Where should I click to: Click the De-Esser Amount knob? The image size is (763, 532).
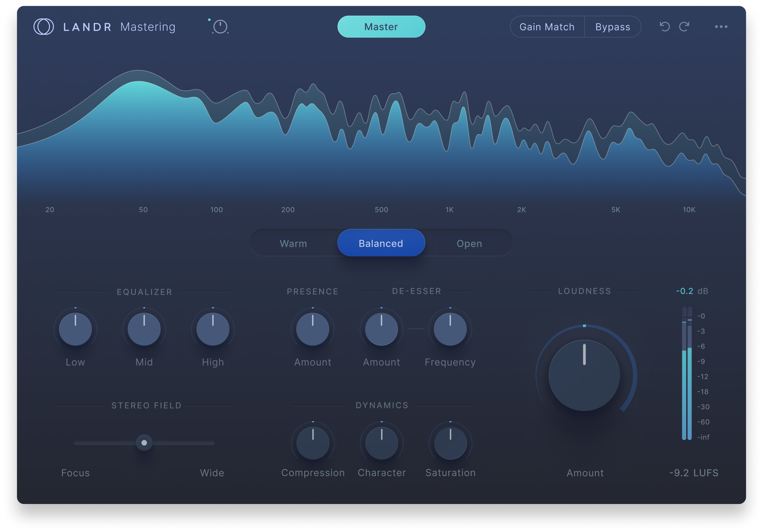pyautogui.click(x=381, y=329)
